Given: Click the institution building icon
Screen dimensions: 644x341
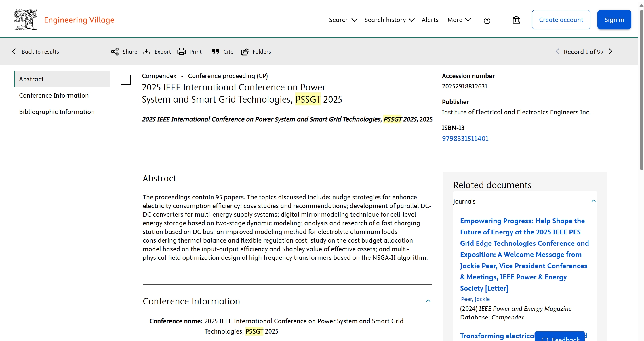Looking at the screenshot, I should 516,20.
